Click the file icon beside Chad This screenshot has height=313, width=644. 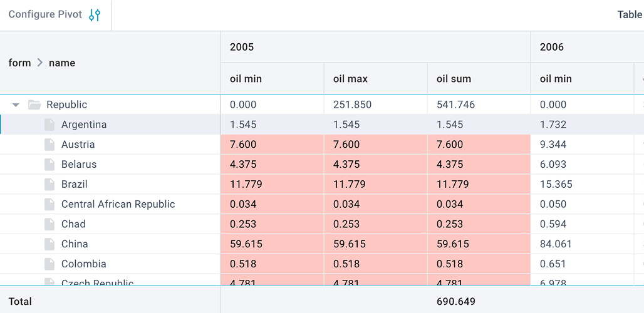pyautogui.click(x=49, y=224)
